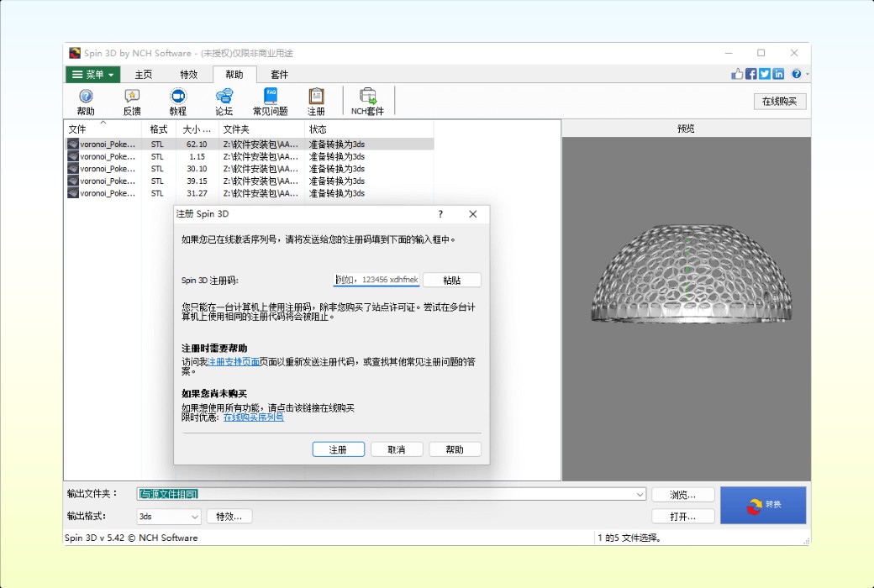
Task: Select the file row sized 30.10
Action: (x=249, y=169)
